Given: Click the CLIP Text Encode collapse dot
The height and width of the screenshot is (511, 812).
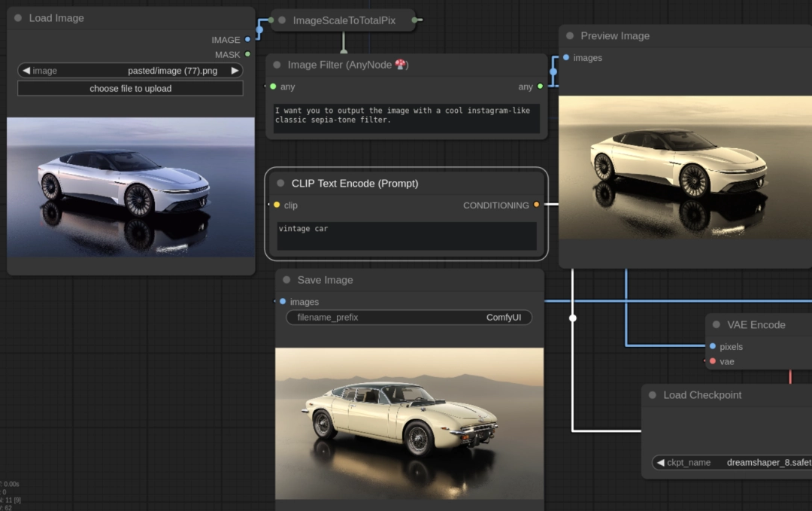Looking at the screenshot, I should coord(280,184).
